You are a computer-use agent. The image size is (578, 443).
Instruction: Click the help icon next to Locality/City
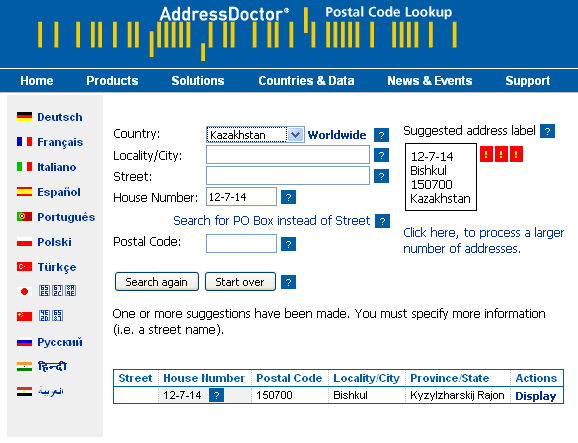382,155
